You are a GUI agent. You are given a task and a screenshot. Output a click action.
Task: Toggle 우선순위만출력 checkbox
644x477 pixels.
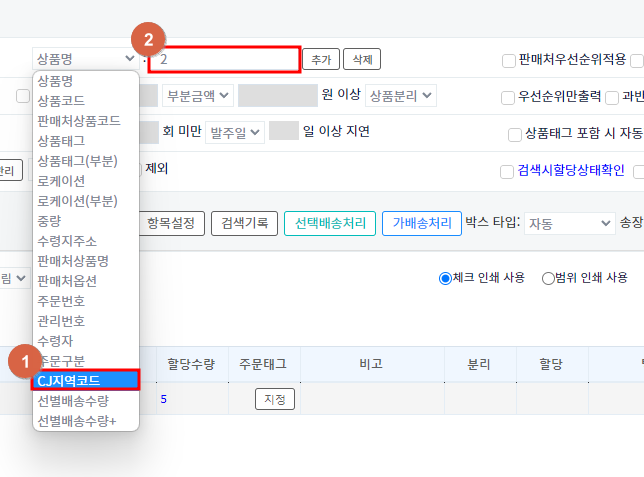click(x=509, y=98)
